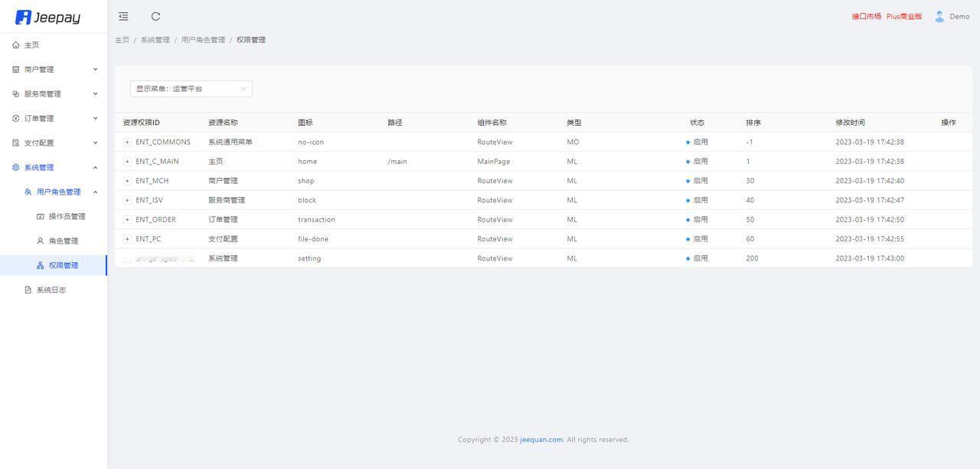Expand the 订单管理 sidebar menu

point(54,119)
